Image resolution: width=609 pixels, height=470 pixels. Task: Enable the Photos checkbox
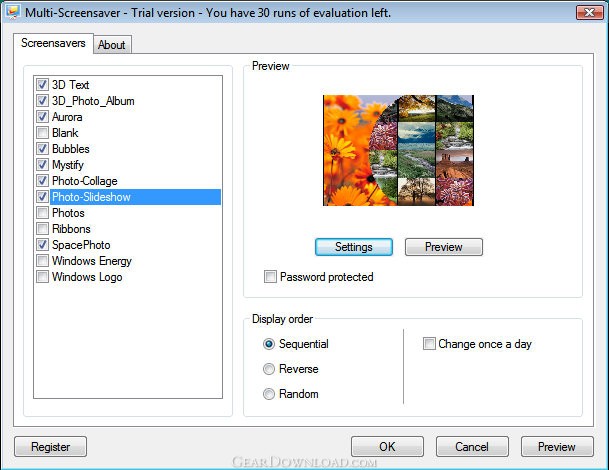point(42,212)
